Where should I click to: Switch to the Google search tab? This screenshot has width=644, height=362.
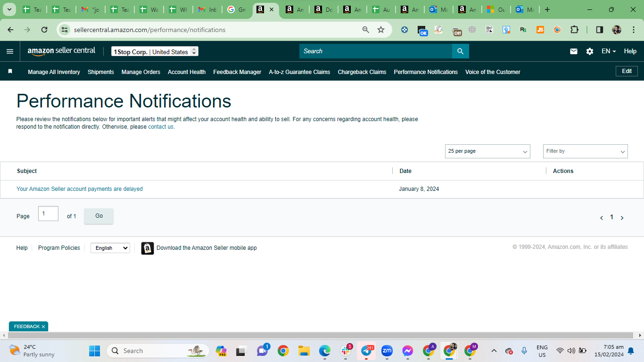(237, 9)
